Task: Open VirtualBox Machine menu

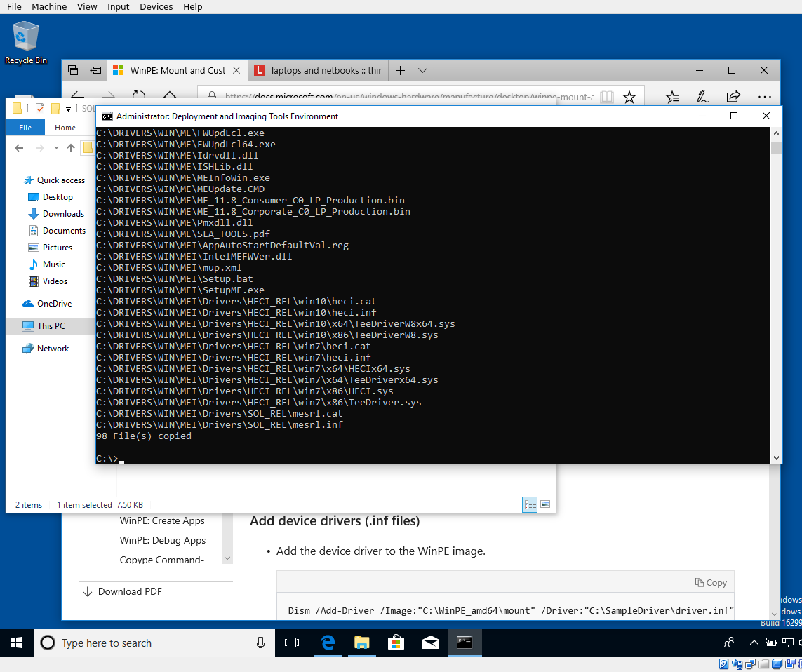Action: click(49, 6)
